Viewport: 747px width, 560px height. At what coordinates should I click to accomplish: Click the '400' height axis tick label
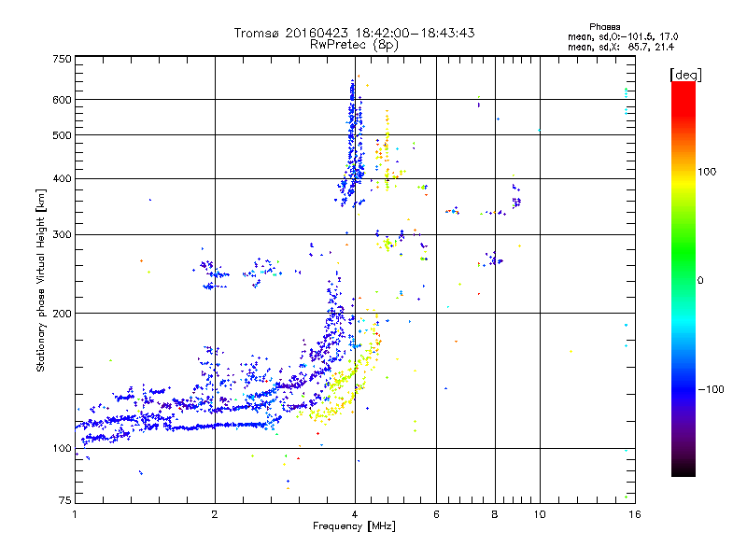coord(62,179)
